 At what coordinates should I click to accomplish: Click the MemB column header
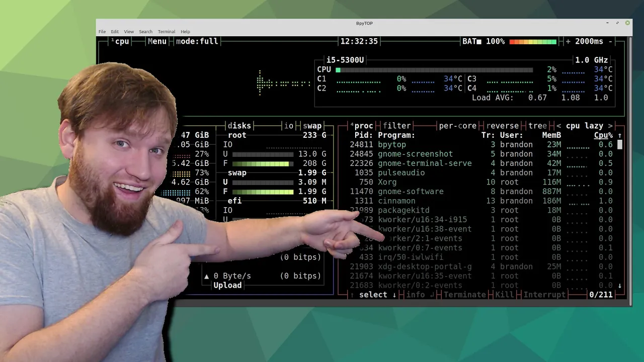[x=551, y=135]
